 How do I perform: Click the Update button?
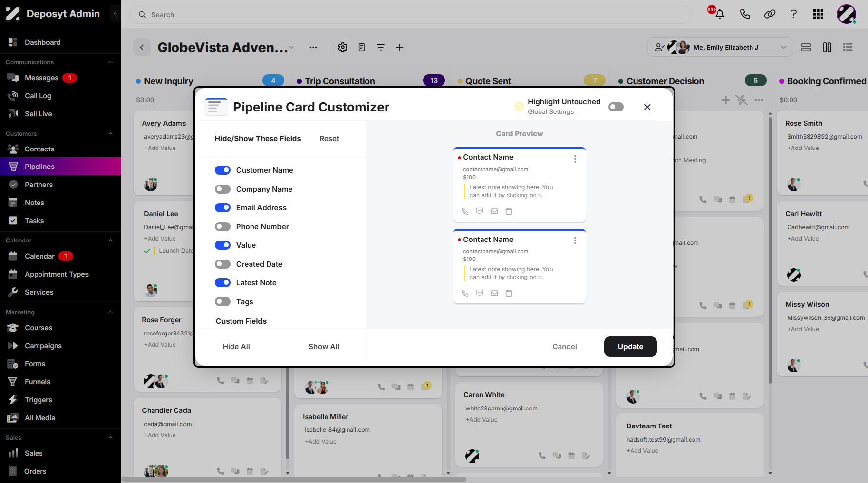pyautogui.click(x=630, y=347)
